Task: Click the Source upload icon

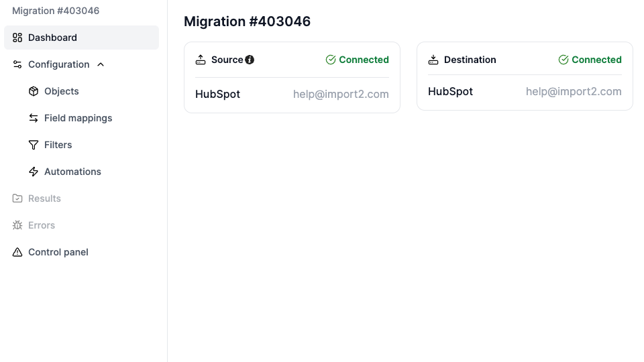Action: pyautogui.click(x=201, y=60)
